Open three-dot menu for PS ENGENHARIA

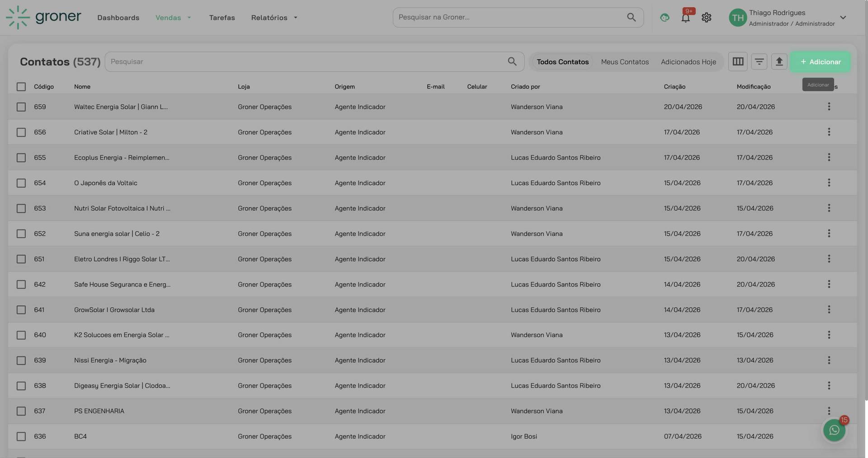click(x=829, y=411)
